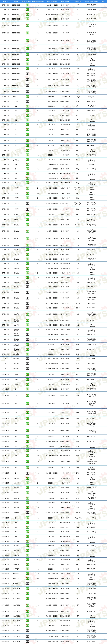This screenshot has height=644, width=107.
Task: Click the Moc silnika column header
Action: (65, 1)
